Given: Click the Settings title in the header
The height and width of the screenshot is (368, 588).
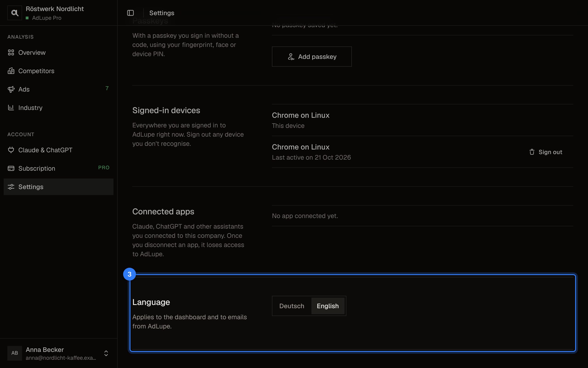Looking at the screenshot, I should point(161,13).
